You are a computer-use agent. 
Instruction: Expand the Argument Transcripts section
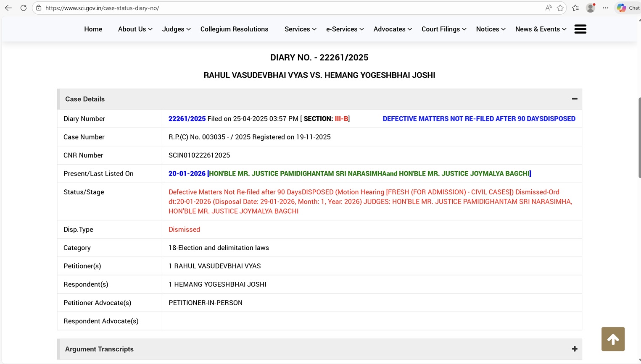(x=574, y=349)
